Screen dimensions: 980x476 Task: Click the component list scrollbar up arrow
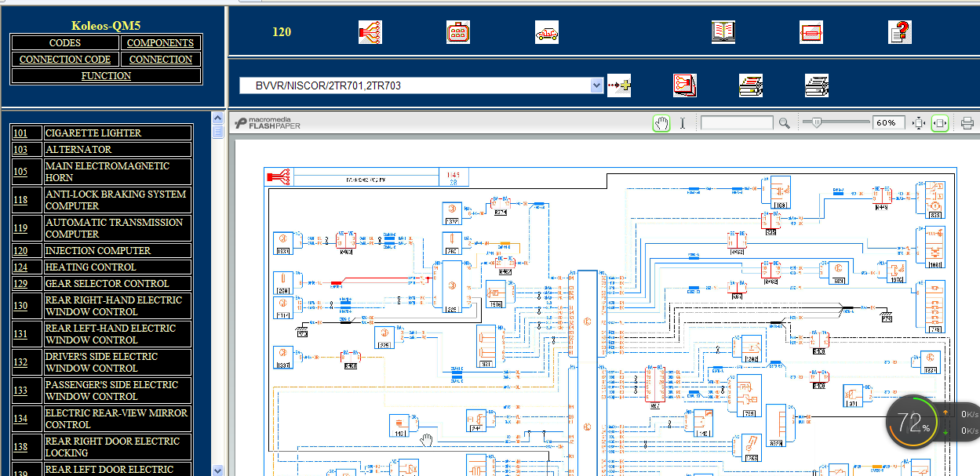(x=217, y=117)
